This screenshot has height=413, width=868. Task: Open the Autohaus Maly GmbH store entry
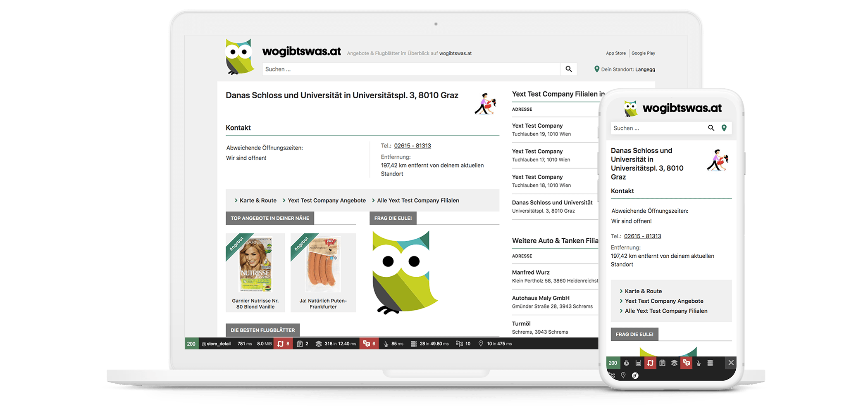click(540, 298)
